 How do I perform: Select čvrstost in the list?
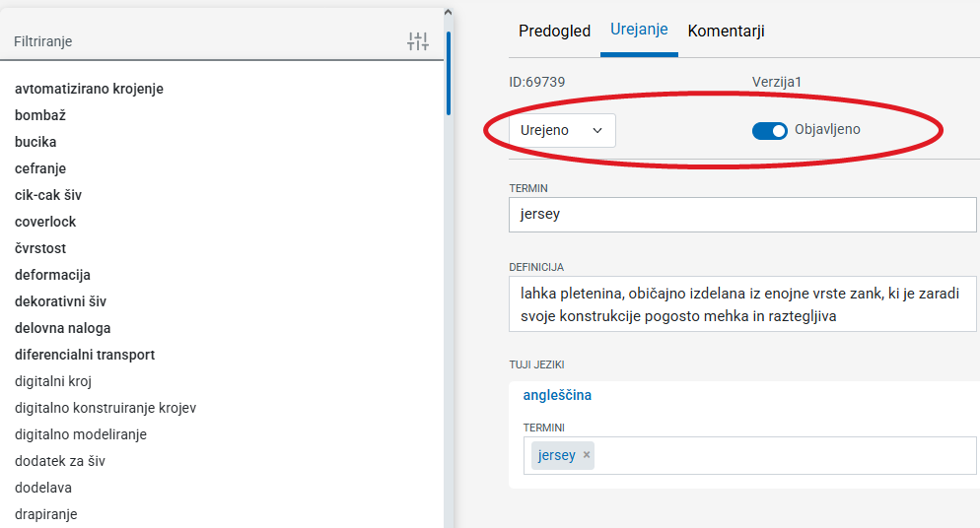(40, 248)
